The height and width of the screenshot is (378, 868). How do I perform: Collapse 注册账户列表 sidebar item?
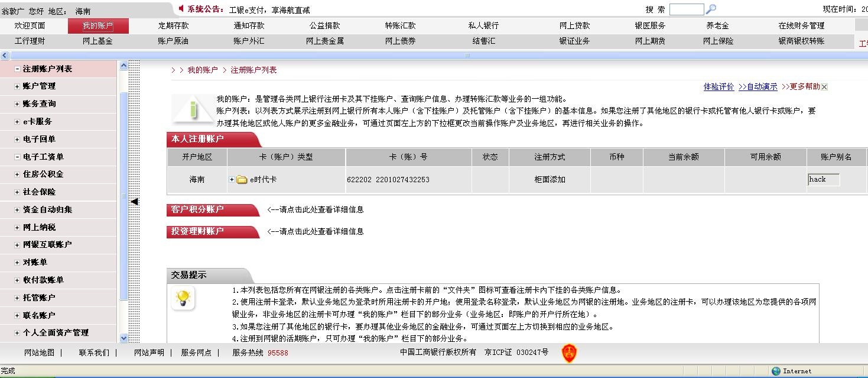coord(17,69)
